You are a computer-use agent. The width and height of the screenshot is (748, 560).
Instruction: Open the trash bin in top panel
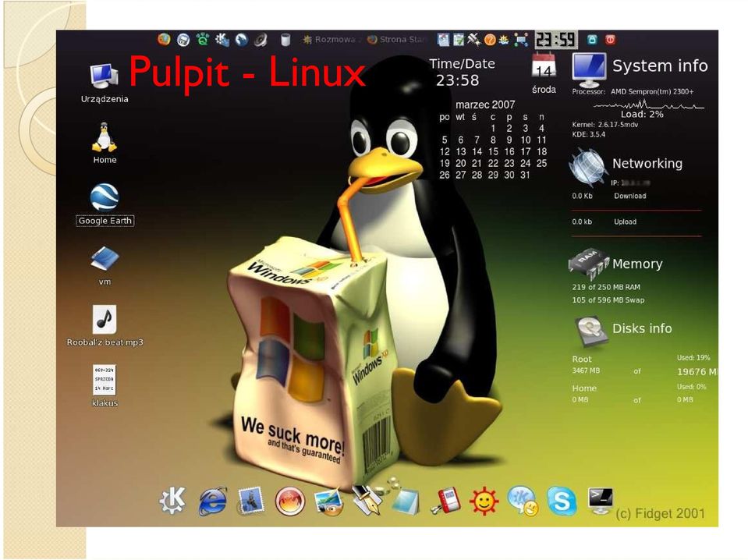tap(285, 40)
